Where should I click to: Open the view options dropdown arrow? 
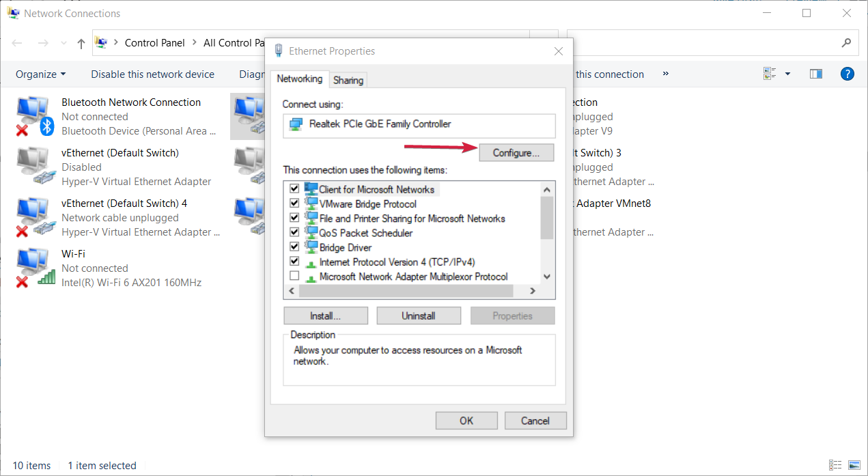coord(787,74)
